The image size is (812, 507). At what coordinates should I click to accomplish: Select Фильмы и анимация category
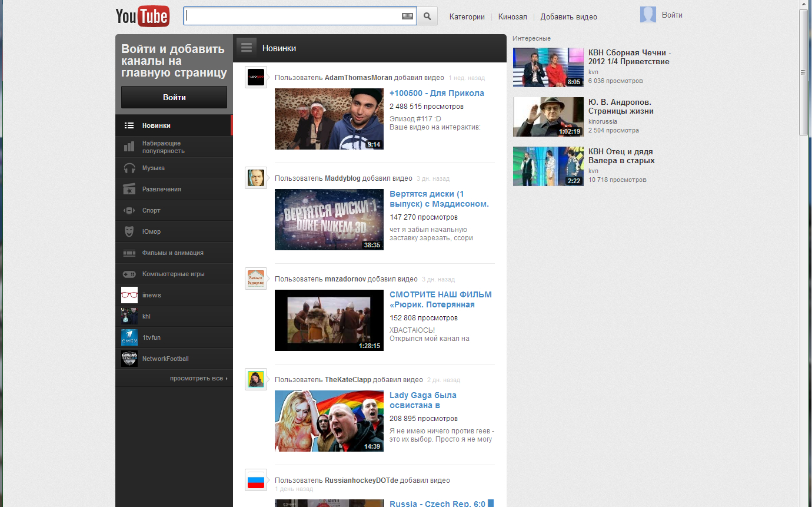point(174,253)
